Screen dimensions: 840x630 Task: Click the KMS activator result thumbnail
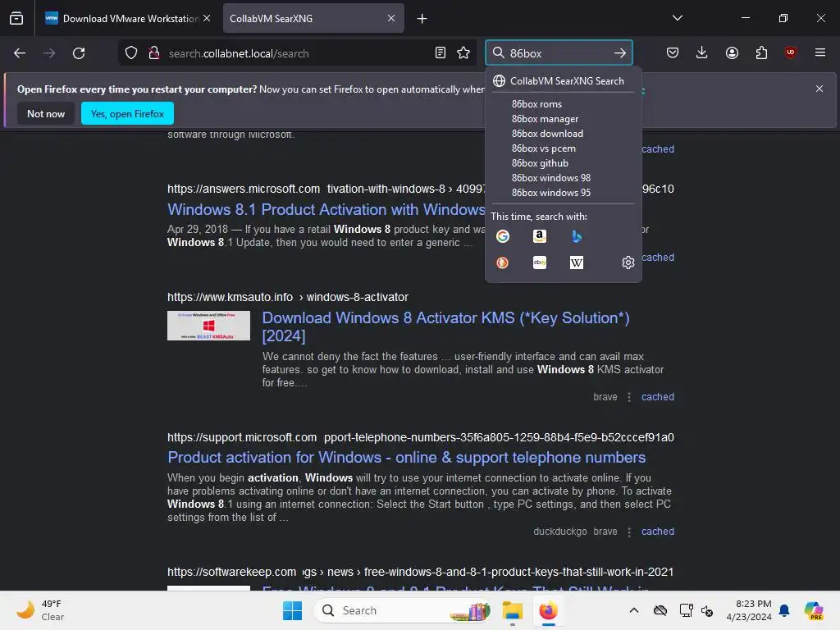click(x=208, y=326)
